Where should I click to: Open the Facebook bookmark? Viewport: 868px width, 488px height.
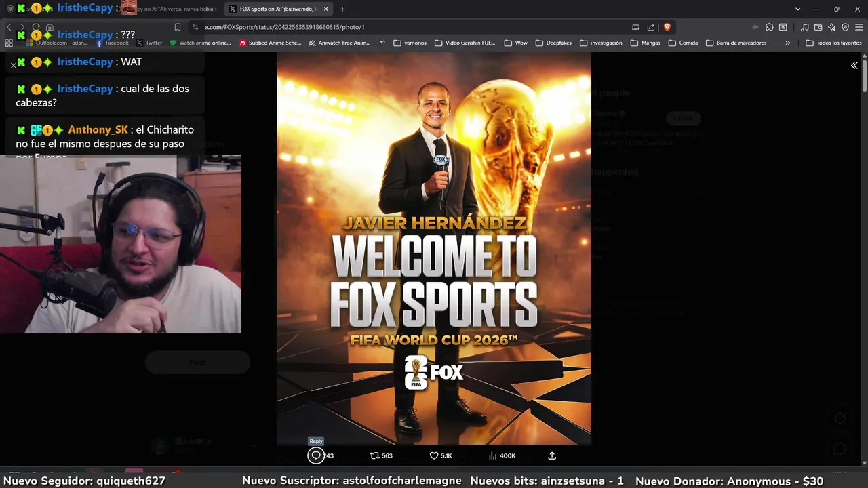(x=113, y=43)
